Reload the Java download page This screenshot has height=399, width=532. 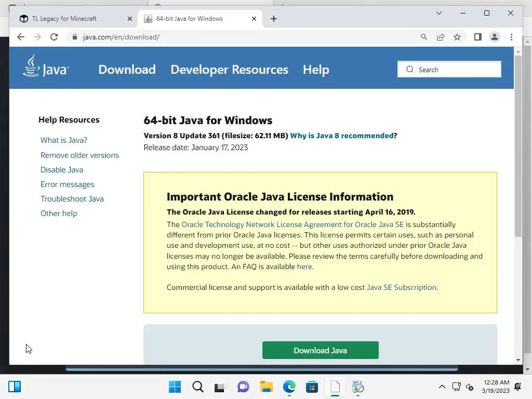click(54, 37)
